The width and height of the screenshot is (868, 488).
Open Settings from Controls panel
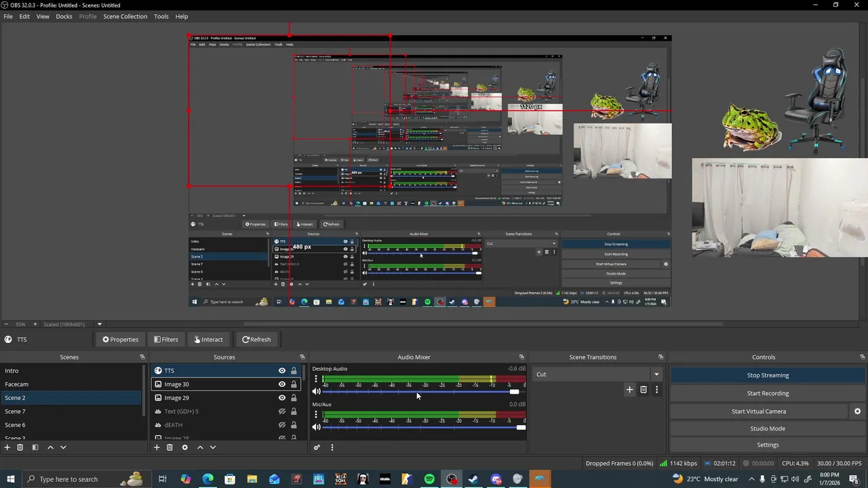768,445
